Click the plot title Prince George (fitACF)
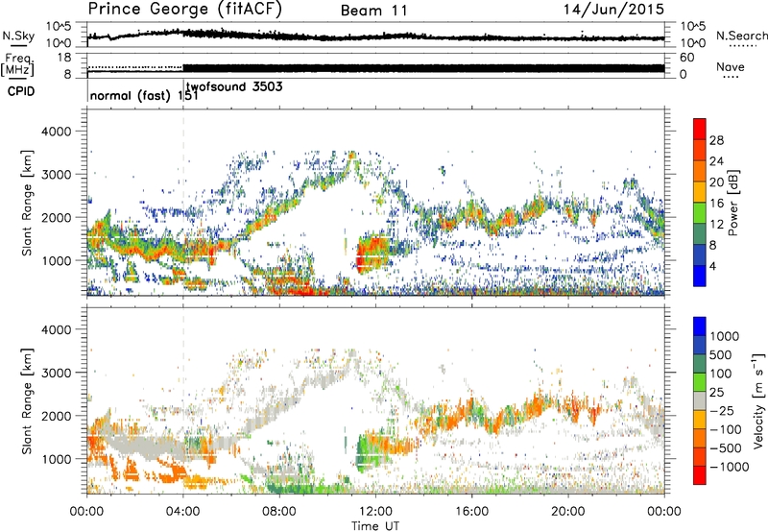 tap(184, 9)
